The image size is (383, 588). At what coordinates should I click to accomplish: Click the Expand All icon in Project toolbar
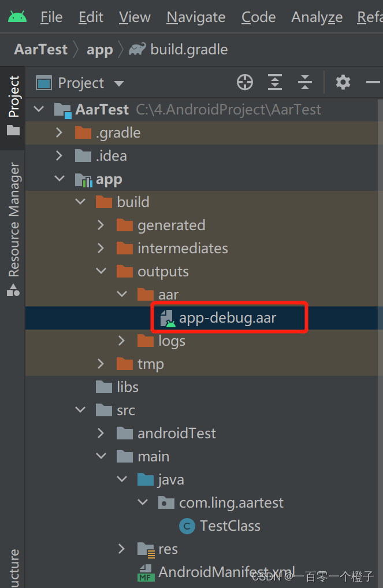276,83
